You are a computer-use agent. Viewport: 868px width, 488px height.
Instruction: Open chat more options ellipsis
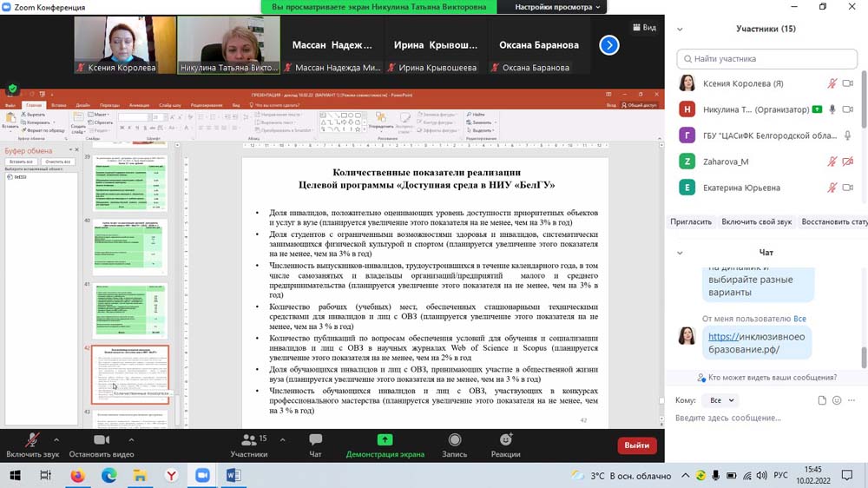click(852, 400)
